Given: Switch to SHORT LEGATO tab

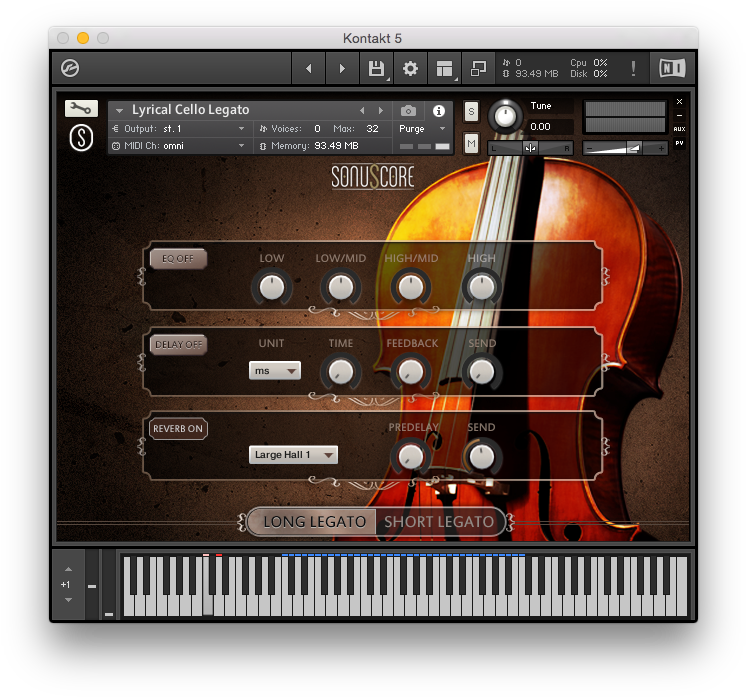Looking at the screenshot, I should click(x=439, y=521).
